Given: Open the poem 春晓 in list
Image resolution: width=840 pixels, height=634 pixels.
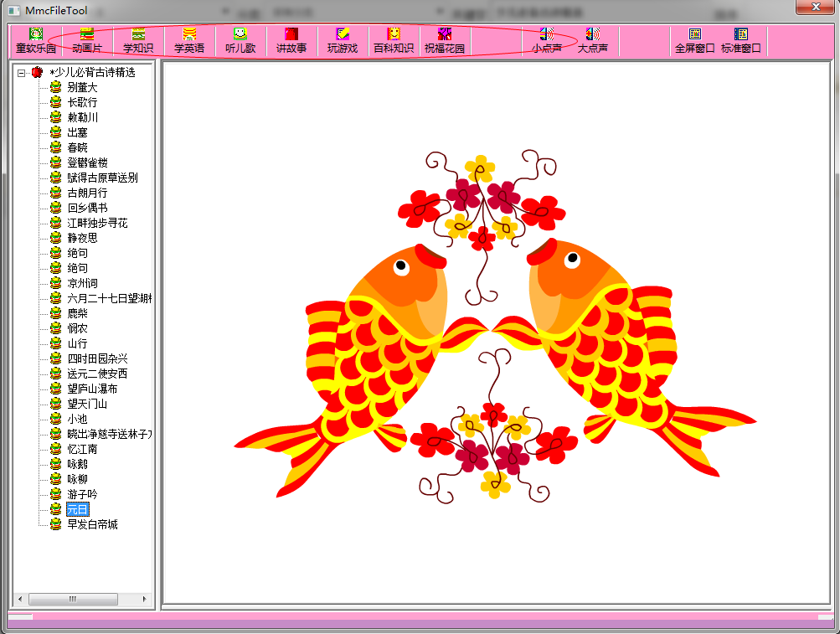Looking at the screenshot, I should (77, 147).
